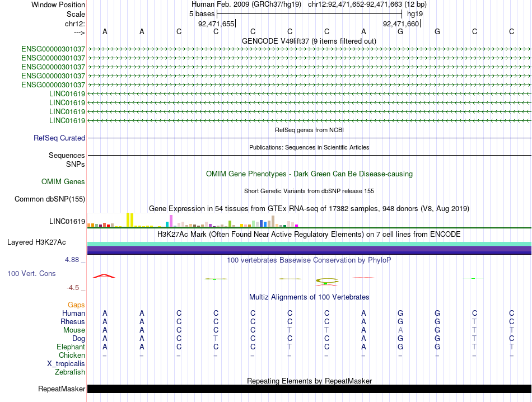
Task: Select the Zebrafish alignment row label
Action: click(x=70, y=372)
